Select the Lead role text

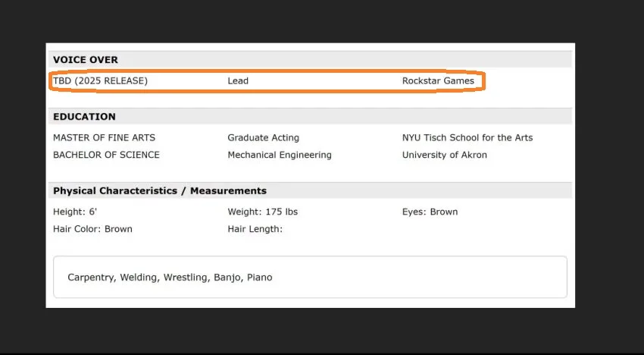tap(238, 80)
